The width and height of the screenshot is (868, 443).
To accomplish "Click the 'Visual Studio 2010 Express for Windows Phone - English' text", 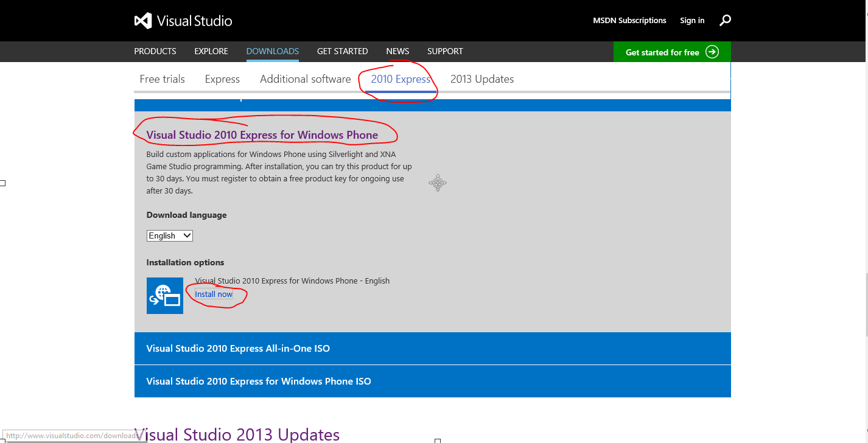I will 292,281.
